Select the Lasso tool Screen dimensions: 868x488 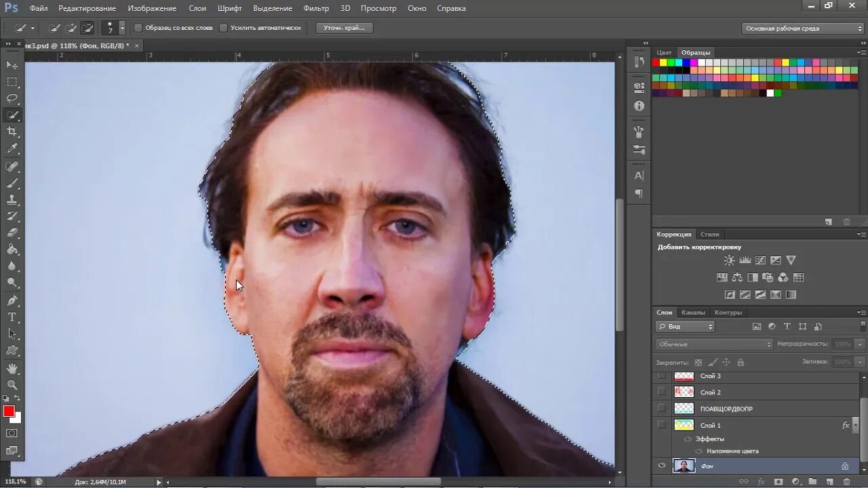pos(12,99)
